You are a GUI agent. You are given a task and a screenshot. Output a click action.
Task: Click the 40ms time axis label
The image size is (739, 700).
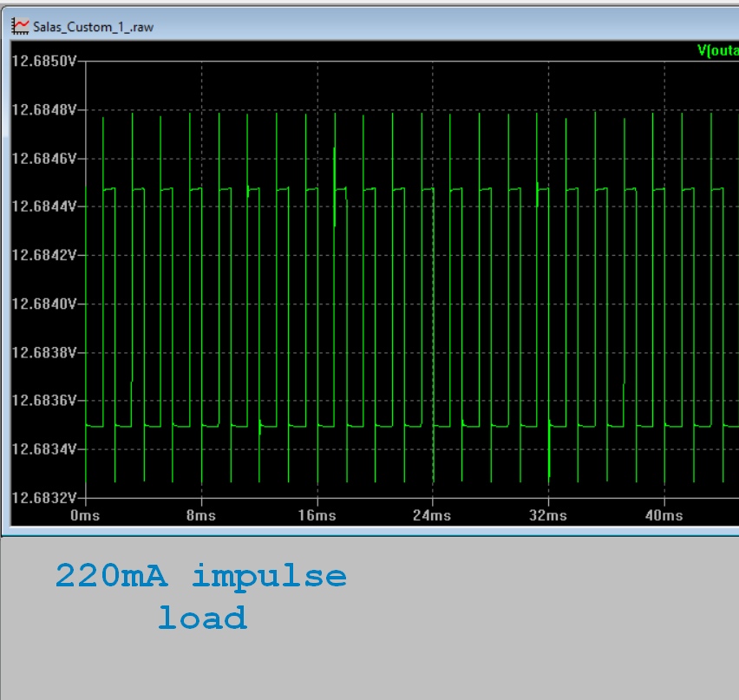[664, 515]
